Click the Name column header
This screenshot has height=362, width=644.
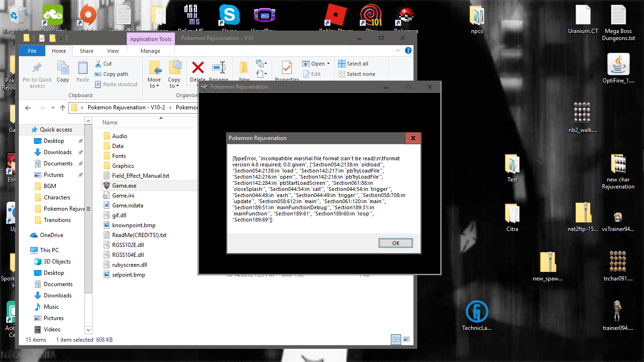[110, 123]
